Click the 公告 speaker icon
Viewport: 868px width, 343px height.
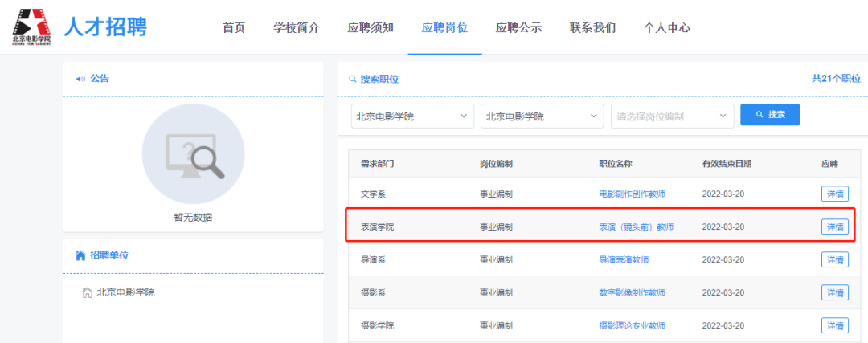click(81, 79)
